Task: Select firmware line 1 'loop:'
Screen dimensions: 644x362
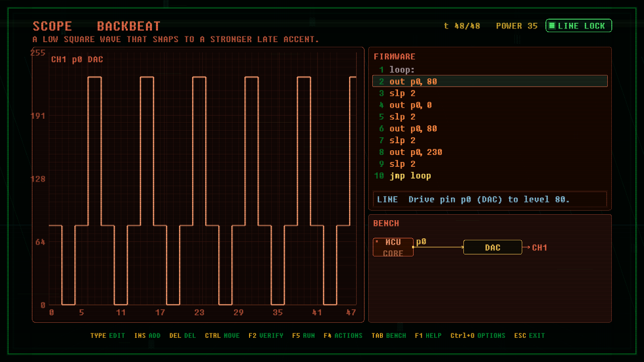Action: click(x=490, y=70)
